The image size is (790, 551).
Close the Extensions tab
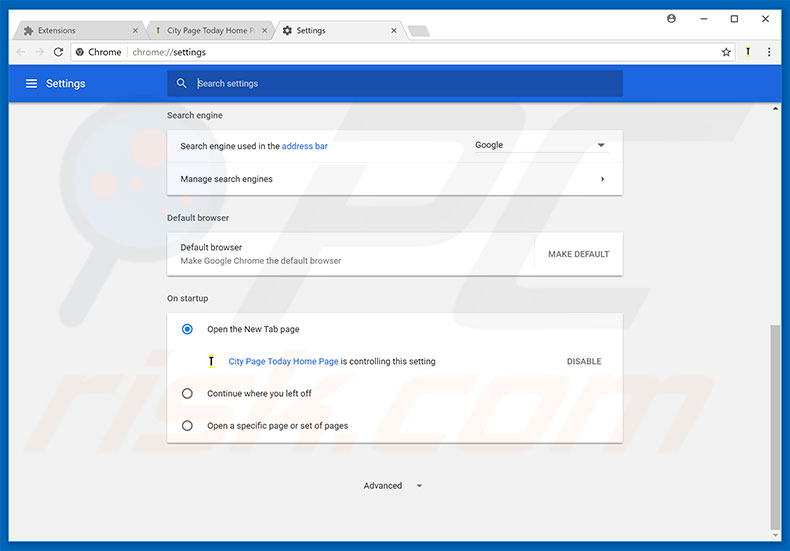point(135,31)
